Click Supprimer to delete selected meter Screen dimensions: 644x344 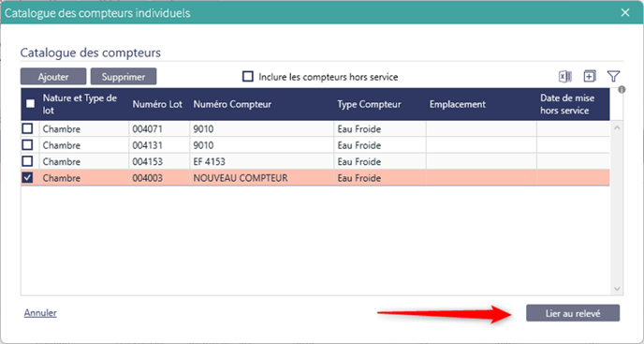coord(124,77)
